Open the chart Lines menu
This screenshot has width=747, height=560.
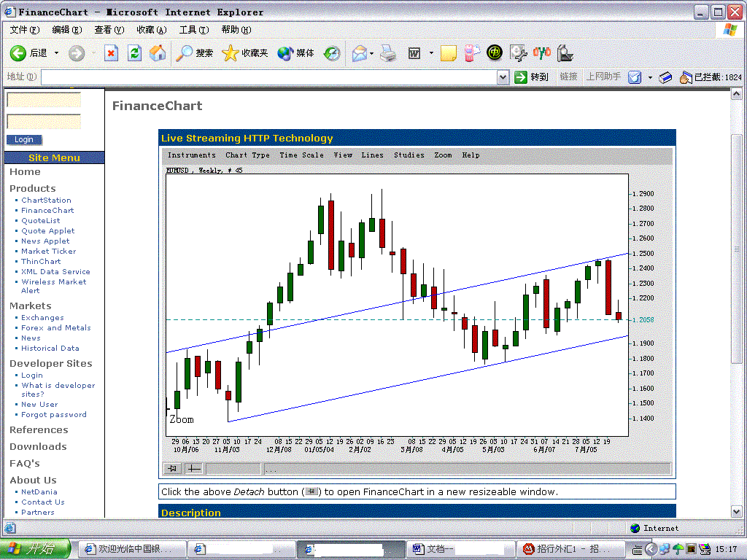[x=372, y=155]
